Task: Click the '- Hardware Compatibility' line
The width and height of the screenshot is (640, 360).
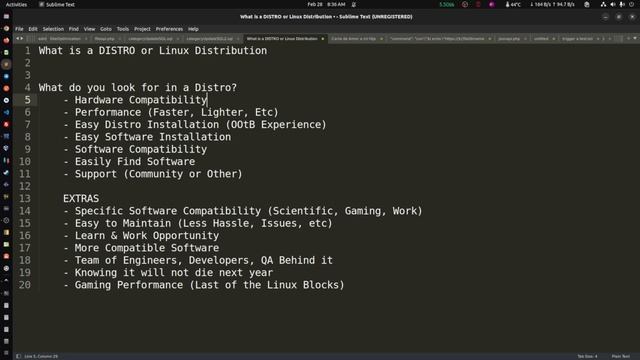Action: [135, 100]
